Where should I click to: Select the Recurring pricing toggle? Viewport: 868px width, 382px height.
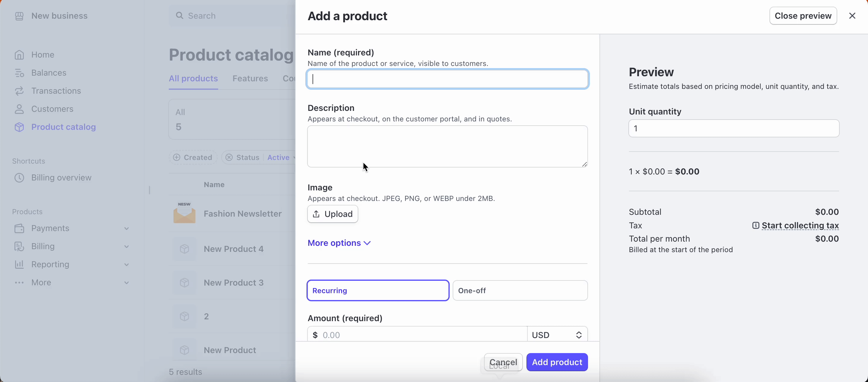[378, 290]
